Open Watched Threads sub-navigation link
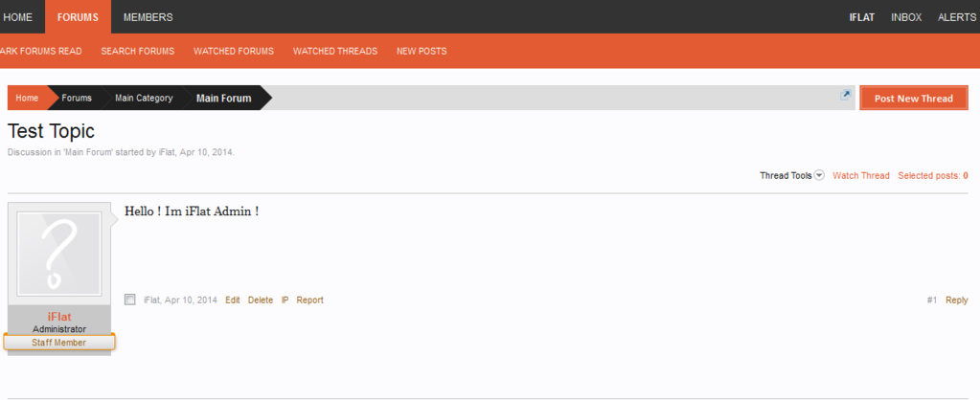 tap(334, 52)
